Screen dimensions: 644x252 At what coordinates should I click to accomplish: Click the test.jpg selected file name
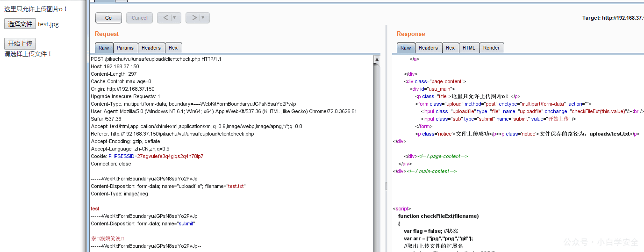point(48,24)
